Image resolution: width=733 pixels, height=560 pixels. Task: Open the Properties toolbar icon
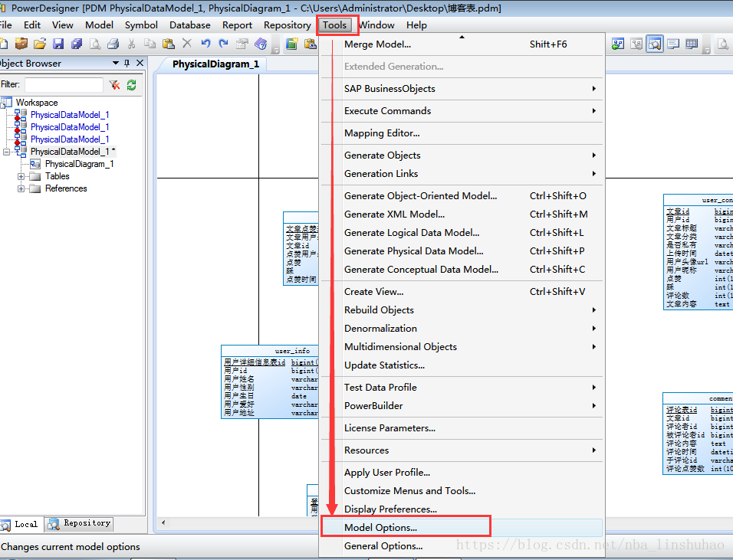coord(242,44)
